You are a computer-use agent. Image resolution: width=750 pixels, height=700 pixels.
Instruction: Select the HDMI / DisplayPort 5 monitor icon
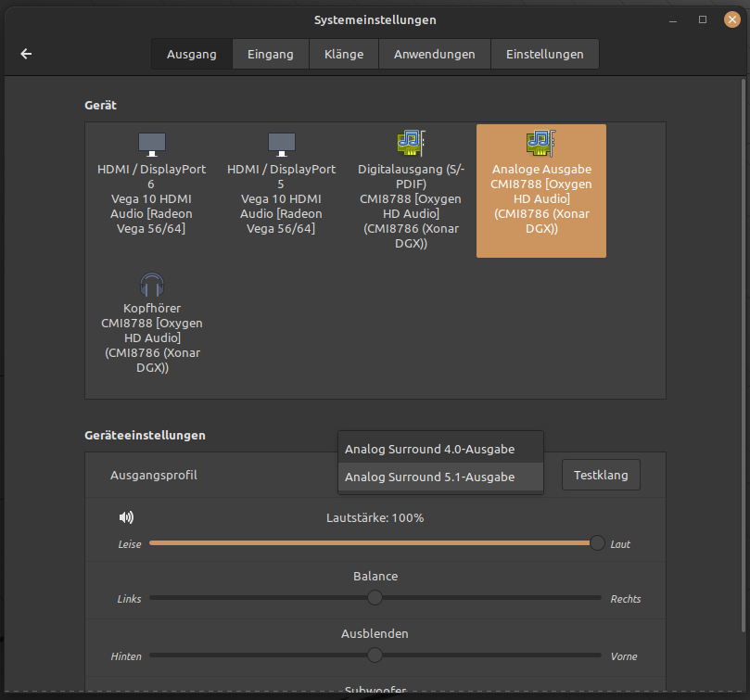coord(282,144)
